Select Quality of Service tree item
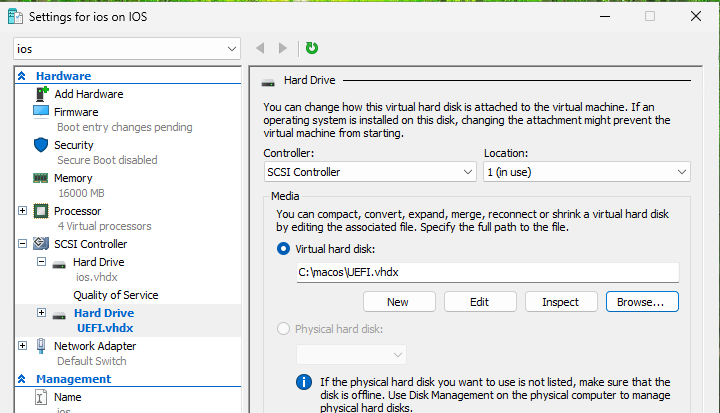The image size is (720, 413). click(x=116, y=295)
